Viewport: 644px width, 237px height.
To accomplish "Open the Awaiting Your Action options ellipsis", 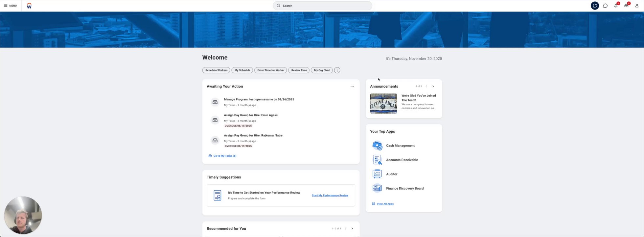I will (x=352, y=87).
